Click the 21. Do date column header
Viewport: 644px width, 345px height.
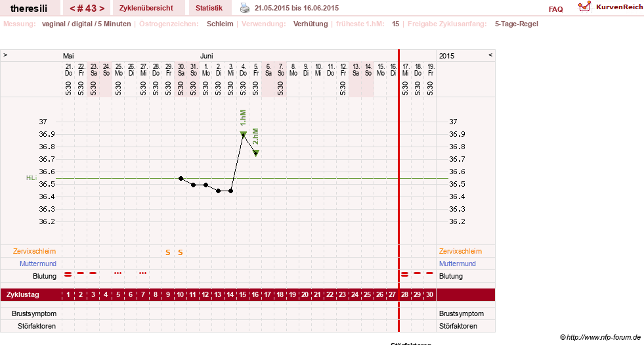(x=68, y=70)
